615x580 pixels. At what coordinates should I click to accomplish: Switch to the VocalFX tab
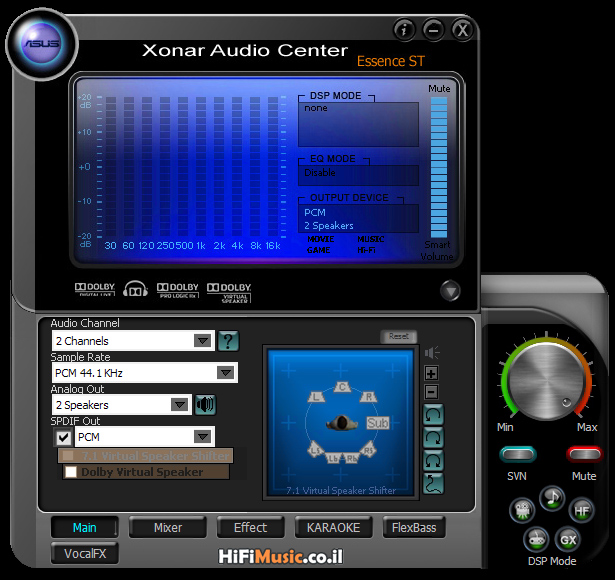[x=85, y=553]
